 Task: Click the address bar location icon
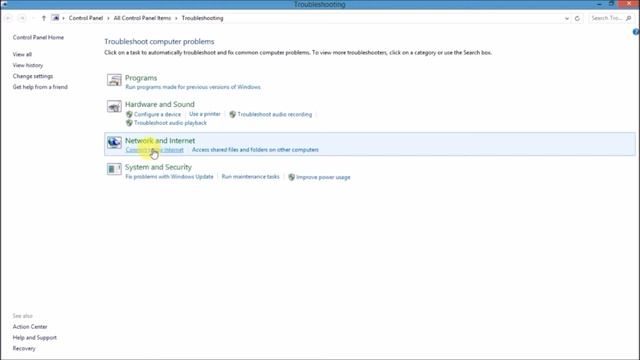[55, 18]
